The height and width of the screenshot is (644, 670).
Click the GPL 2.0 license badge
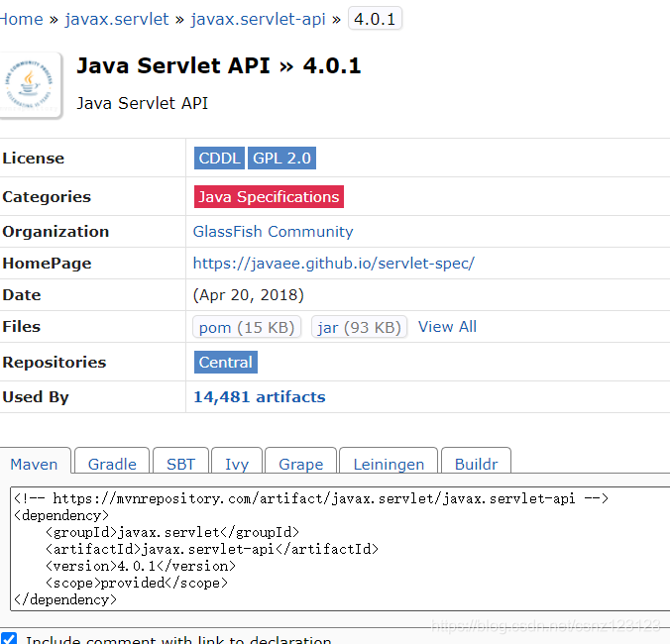click(282, 158)
